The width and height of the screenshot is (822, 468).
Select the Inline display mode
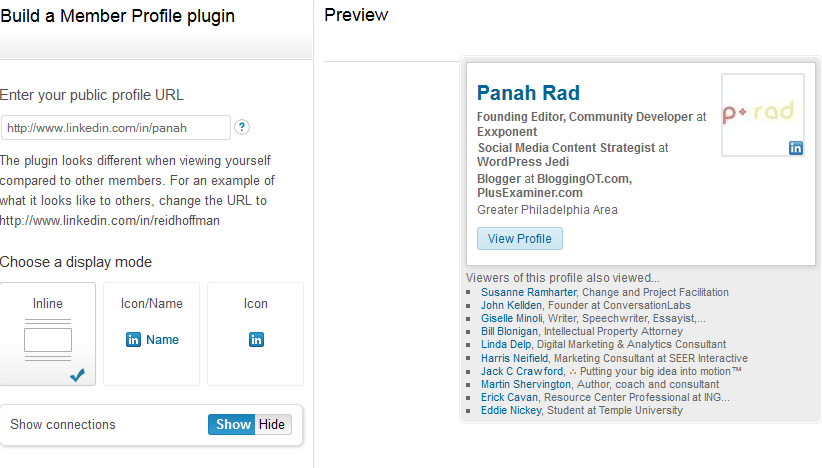coord(48,334)
